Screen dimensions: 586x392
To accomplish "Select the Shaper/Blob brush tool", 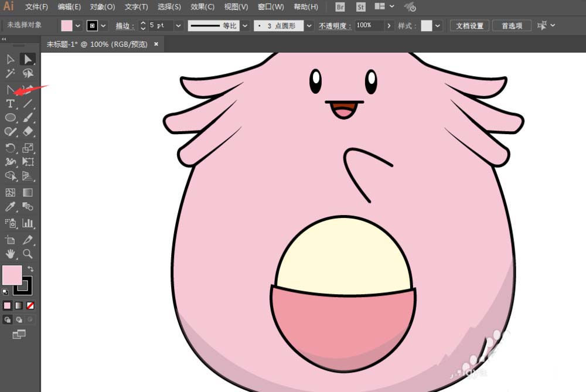I will coord(10,131).
